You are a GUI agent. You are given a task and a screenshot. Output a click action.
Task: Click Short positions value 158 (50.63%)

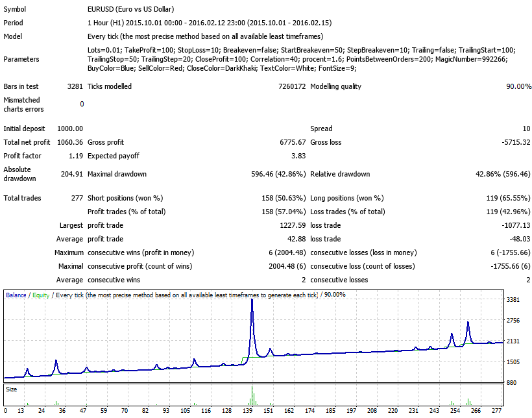[284, 198]
